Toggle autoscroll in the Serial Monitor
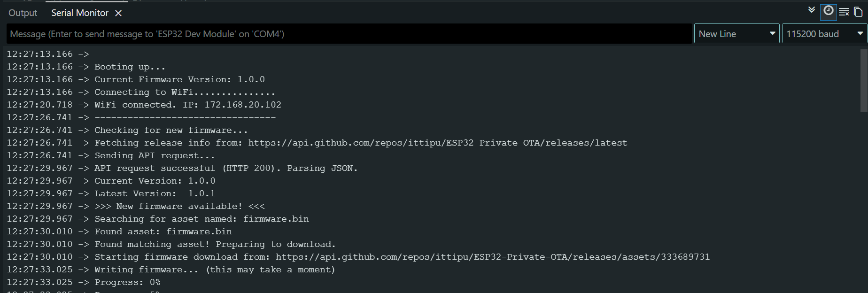Image resolution: width=868 pixels, height=293 pixels. 812,10
